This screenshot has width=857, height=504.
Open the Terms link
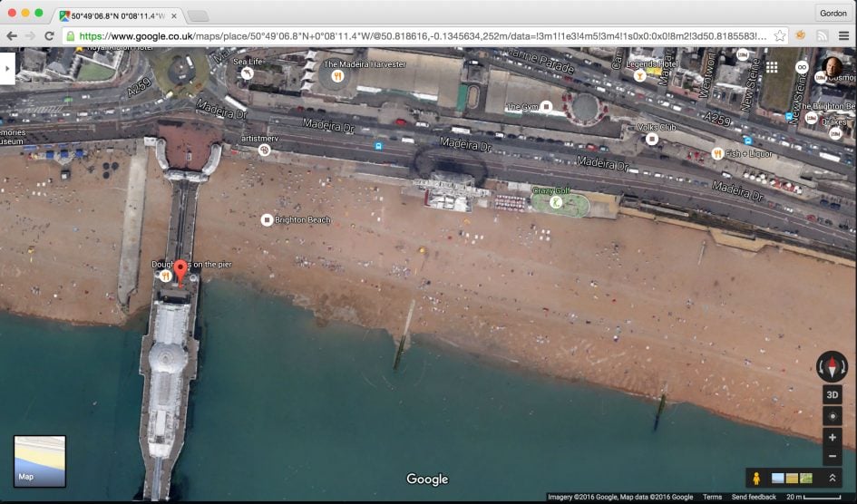coord(712,497)
